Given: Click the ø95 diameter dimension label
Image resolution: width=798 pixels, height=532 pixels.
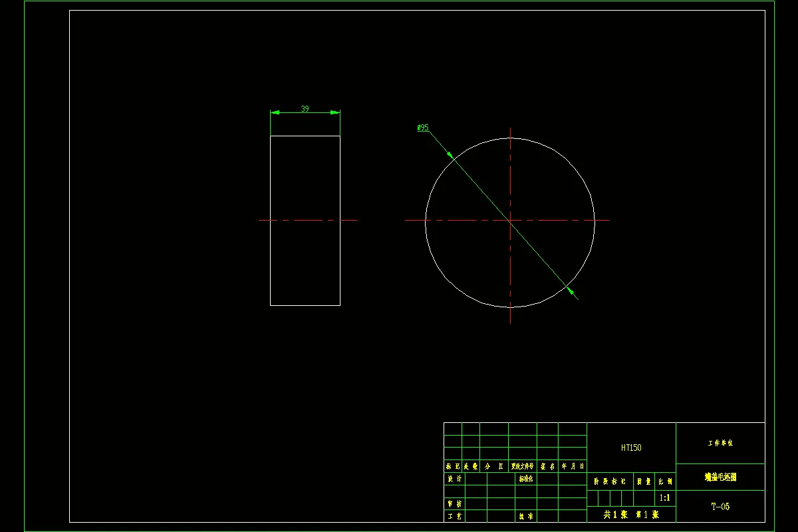Looking at the screenshot, I should click(423, 127).
